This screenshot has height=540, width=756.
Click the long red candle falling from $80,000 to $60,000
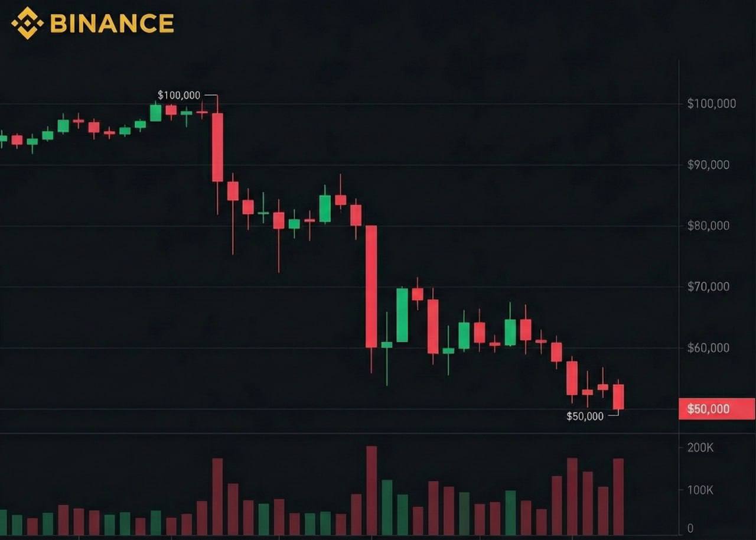point(372,287)
